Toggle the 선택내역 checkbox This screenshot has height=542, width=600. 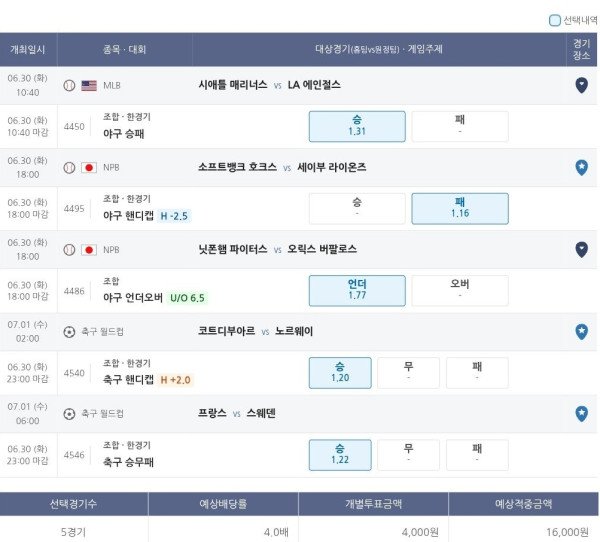(554, 20)
